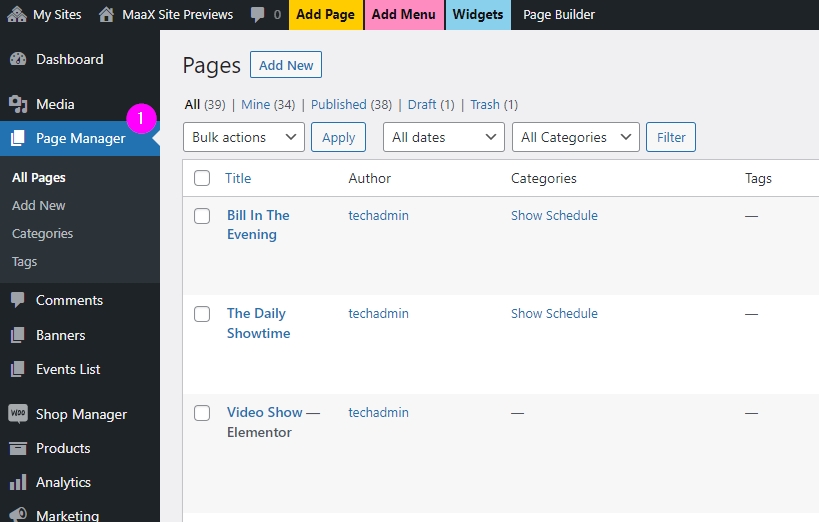Open the Shop Manager menu
This screenshot has width=819, height=522.
[x=80, y=414]
